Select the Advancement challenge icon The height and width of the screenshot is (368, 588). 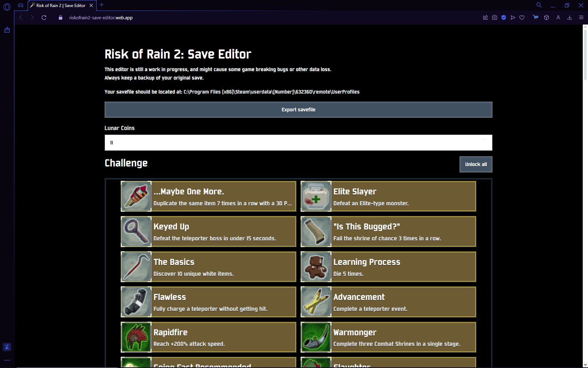316,302
